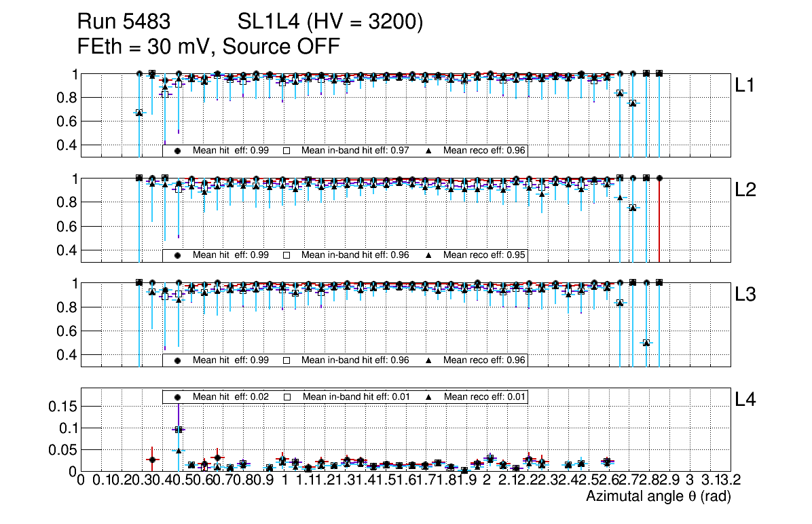This screenshot has width=812, height=524.
Task: Select the 'Mean hit eff: 0.99' text in L1
Action: tap(231, 151)
